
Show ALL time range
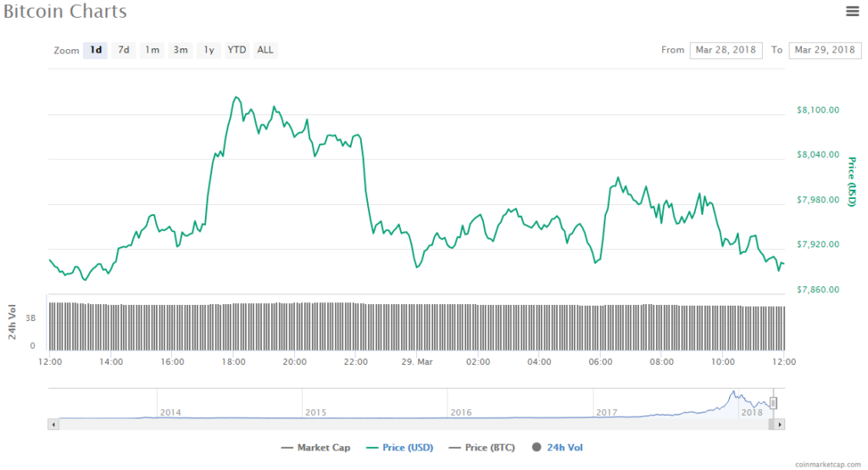265,50
